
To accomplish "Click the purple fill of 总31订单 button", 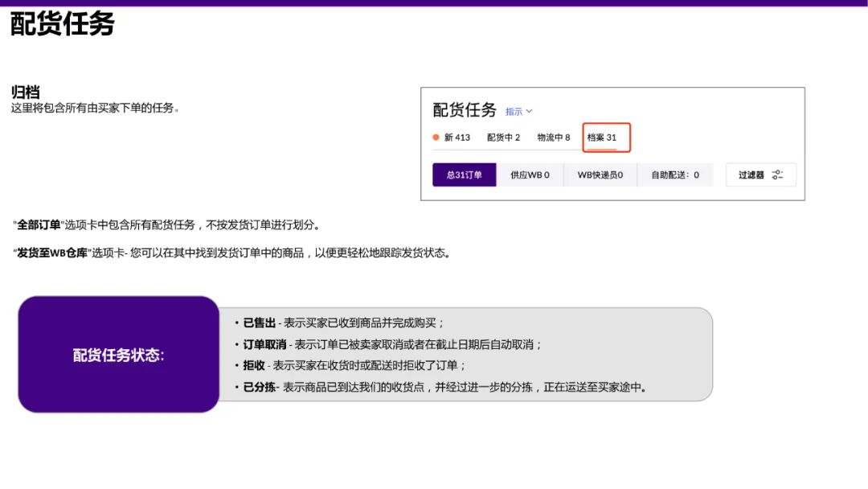I will 464,175.
